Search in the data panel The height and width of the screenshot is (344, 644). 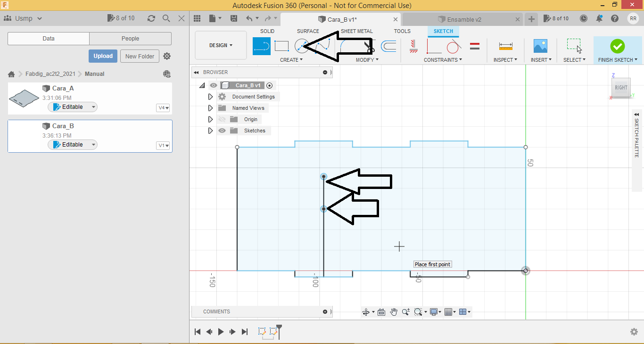point(166,18)
